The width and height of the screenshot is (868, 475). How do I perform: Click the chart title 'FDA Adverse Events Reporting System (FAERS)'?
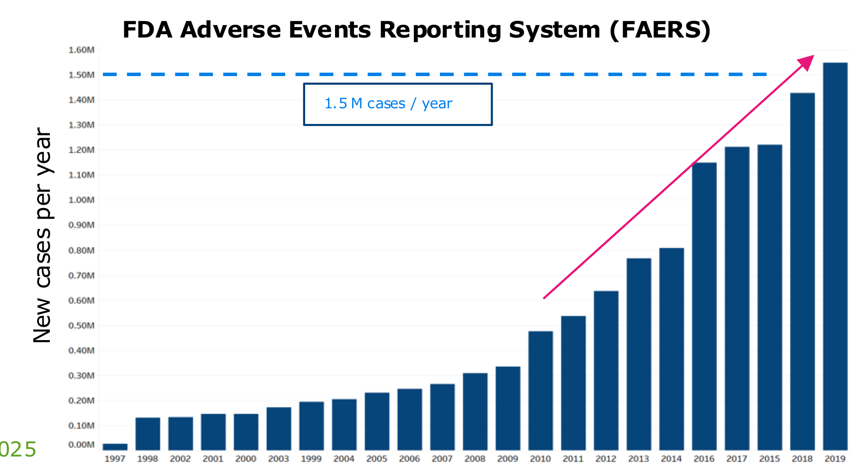417,30
